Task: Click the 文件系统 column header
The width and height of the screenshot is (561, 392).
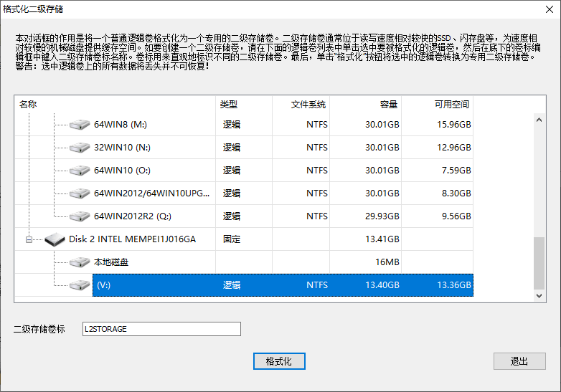Action: tap(301, 105)
